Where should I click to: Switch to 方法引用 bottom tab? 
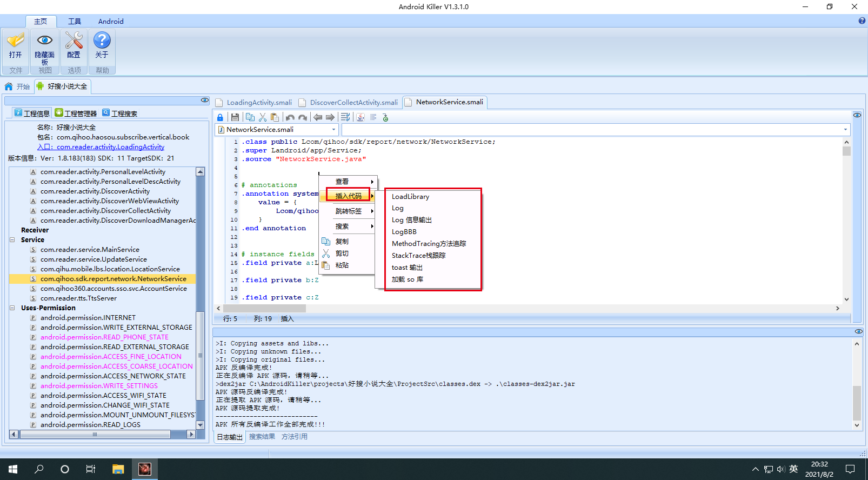tap(295, 437)
